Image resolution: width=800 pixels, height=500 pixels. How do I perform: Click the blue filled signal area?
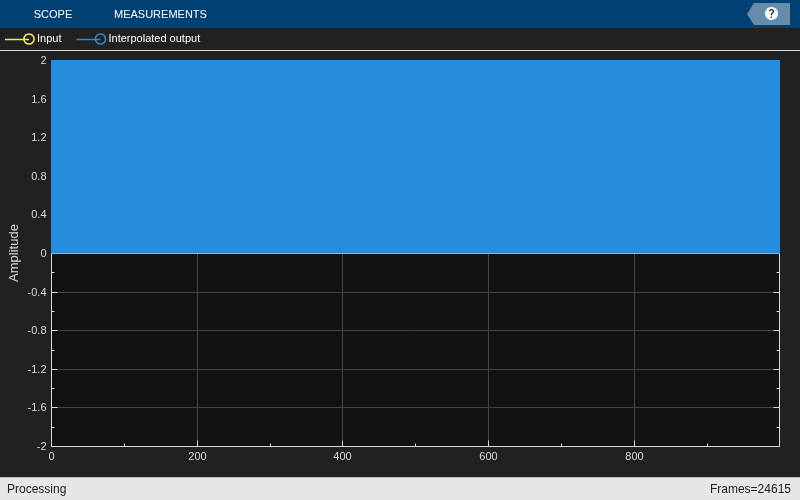(415, 157)
